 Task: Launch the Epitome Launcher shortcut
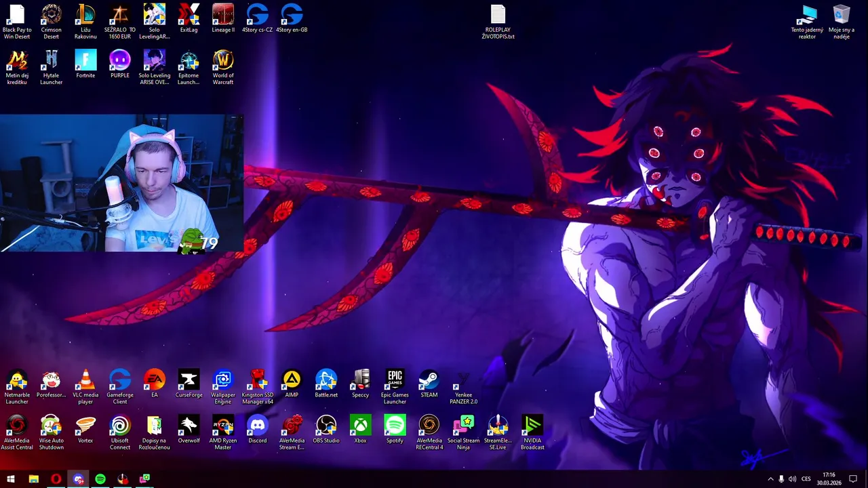[189, 67]
